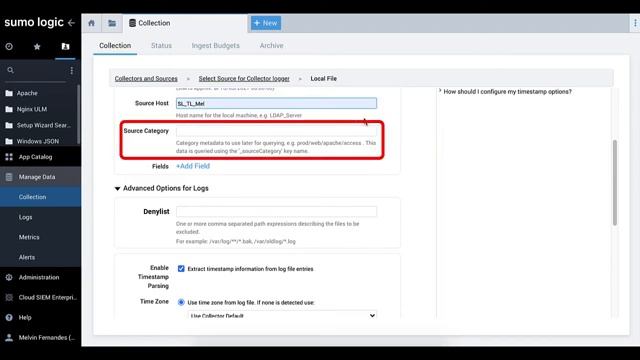Click the Manage Data stack icon
This screenshot has width=640, height=360.
click(9, 177)
